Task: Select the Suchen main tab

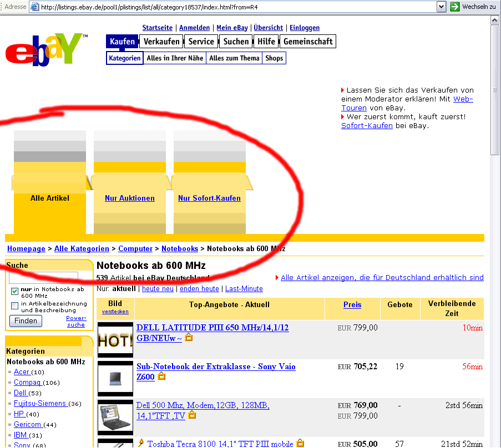Action: tap(236, 42)
